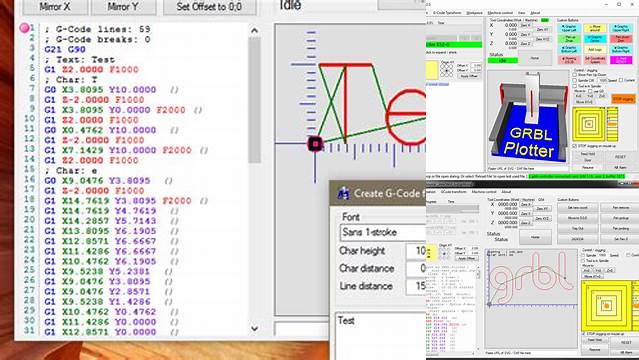Click the text box containing Test
The height and width of the screenshot is (360, 639).
[381, 336]
